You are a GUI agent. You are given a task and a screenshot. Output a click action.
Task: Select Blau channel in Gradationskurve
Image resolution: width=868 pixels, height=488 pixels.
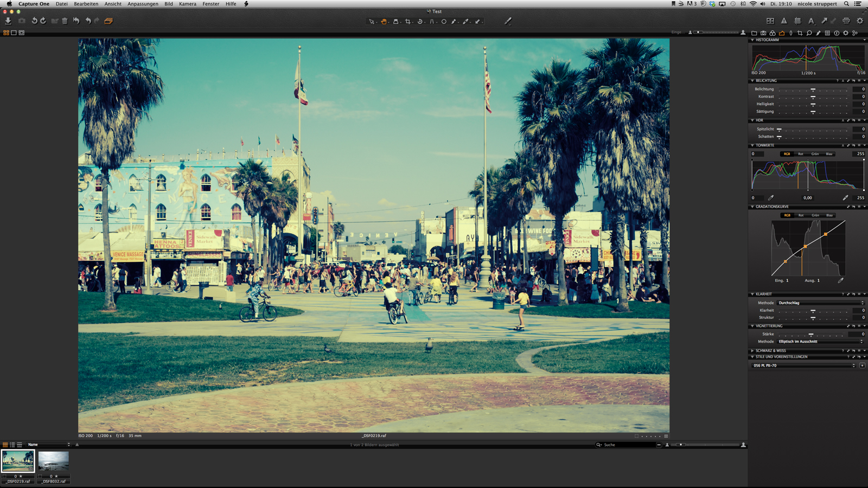(x=829, y=215)
